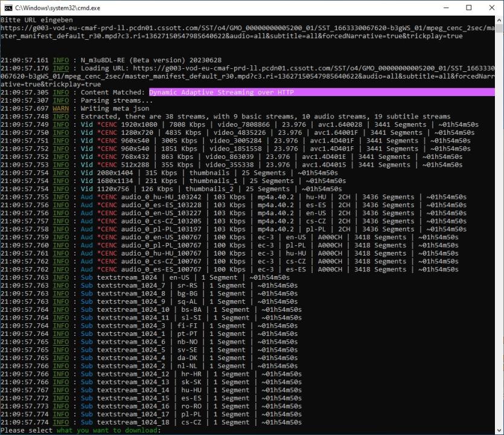Click the 'thumbnails_2' stream name
The image size is (504, 435).
pyautogui.click(x=209, y=189)
